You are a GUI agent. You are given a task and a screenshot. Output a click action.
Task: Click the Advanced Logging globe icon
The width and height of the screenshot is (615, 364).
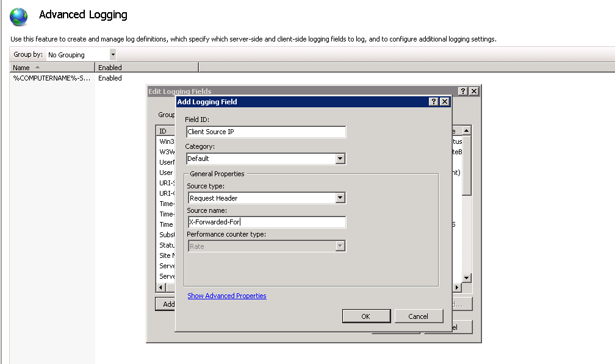[18, 16]
